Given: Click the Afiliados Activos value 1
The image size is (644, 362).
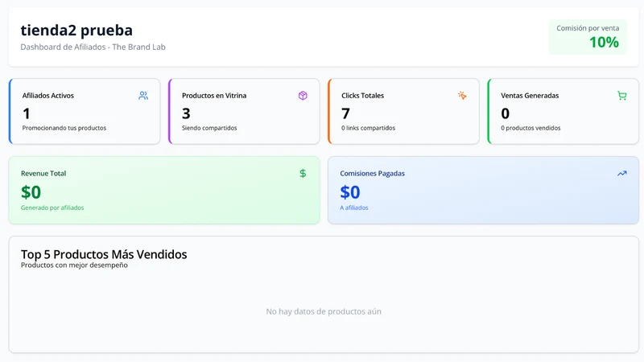Looking at the screenshot, I should pos(27,113).
